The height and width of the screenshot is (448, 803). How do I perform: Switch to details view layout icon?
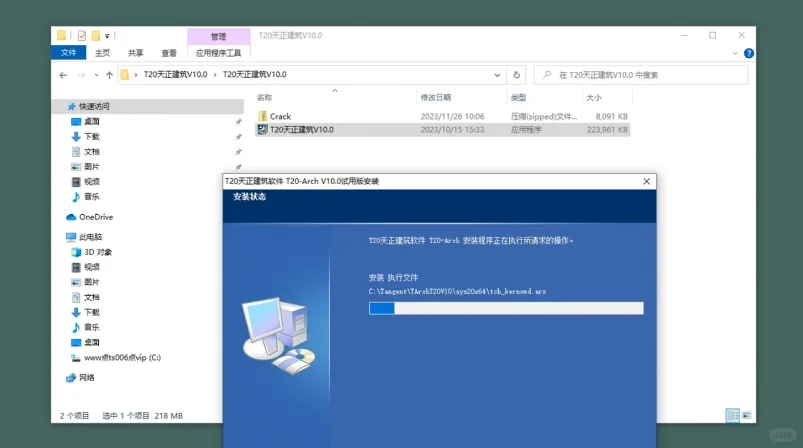[733, 415]
